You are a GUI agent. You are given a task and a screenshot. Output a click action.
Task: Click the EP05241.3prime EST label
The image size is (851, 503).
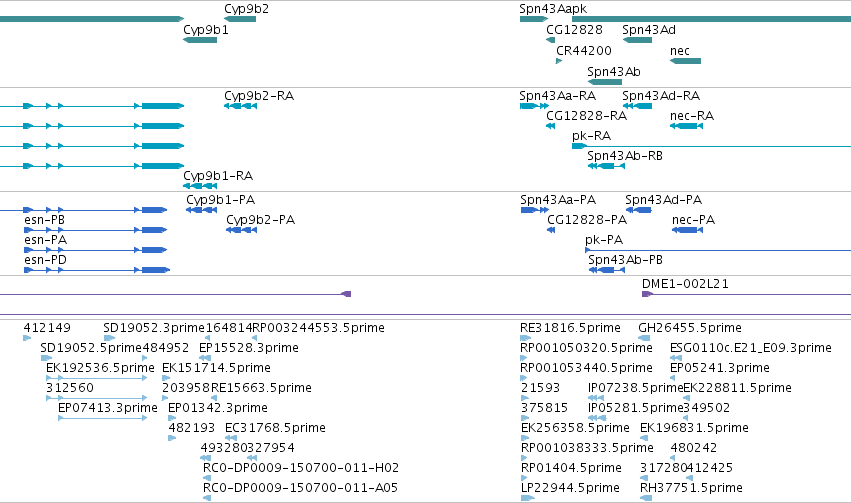pos(720,368)
